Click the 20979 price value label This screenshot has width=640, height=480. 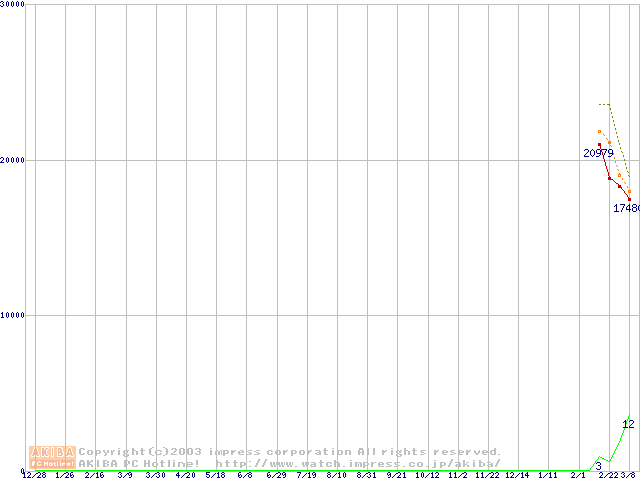coord(598,154)
